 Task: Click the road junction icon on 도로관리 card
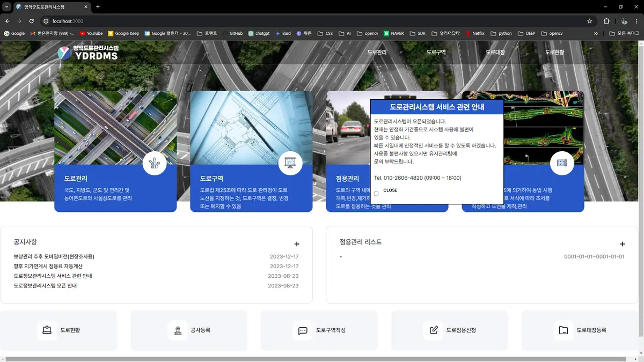point(155,163)
